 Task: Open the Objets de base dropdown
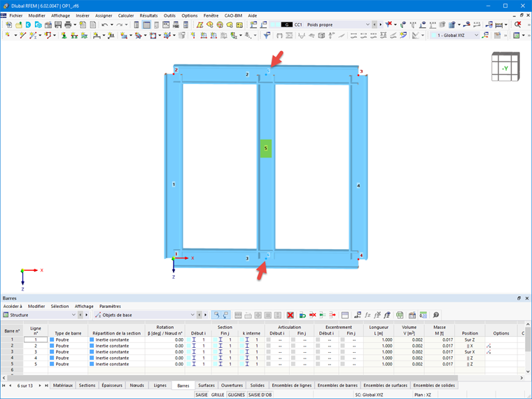192,315
